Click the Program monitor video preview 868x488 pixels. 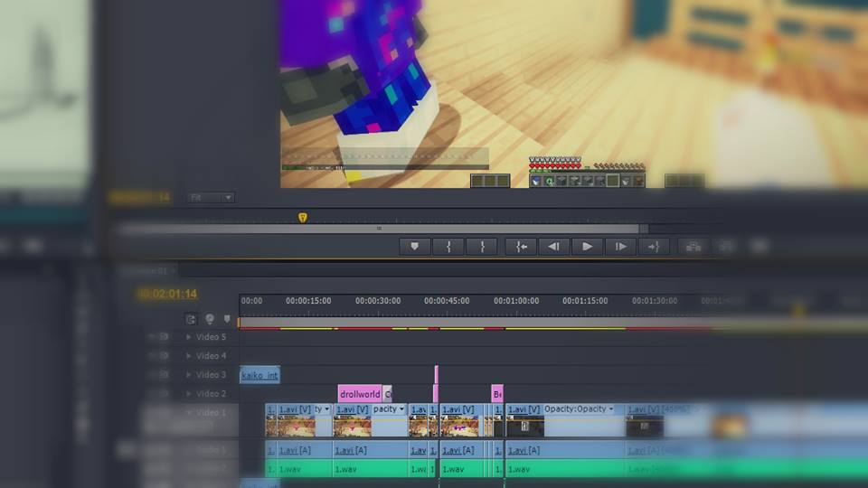(574, 94)
